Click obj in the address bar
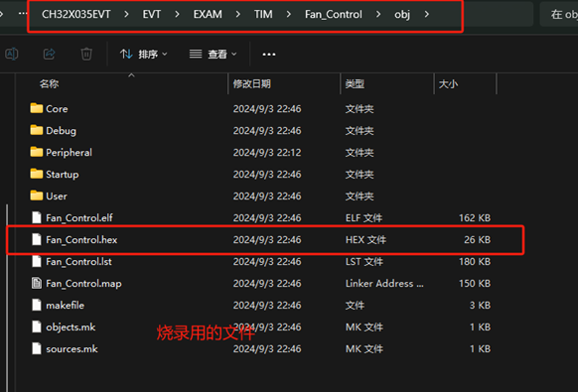 coord(402,14)
